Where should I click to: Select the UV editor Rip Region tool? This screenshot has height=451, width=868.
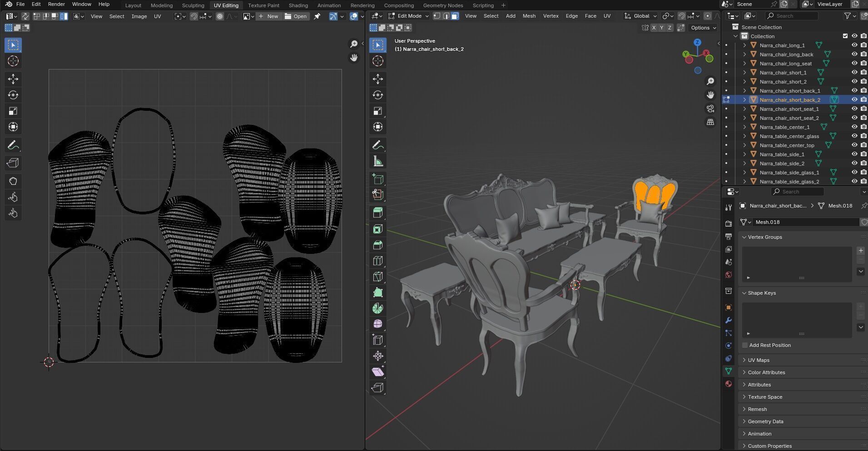tap(13, 163)
